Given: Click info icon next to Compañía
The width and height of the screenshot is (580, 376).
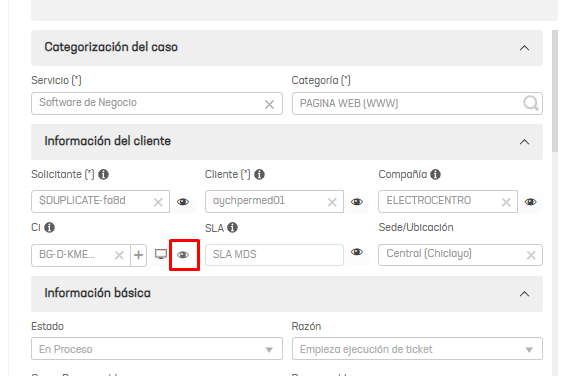Looking at the screenshot, I should (435, 174).
